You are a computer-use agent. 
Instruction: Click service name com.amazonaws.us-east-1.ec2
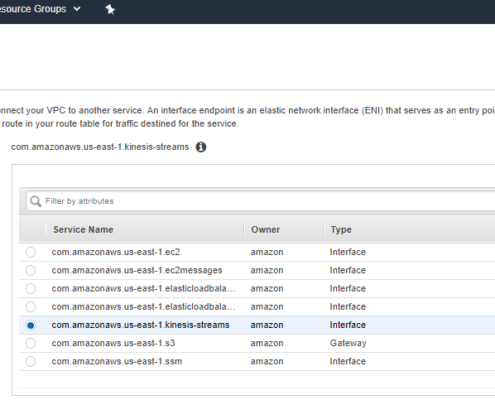(116, 252)
